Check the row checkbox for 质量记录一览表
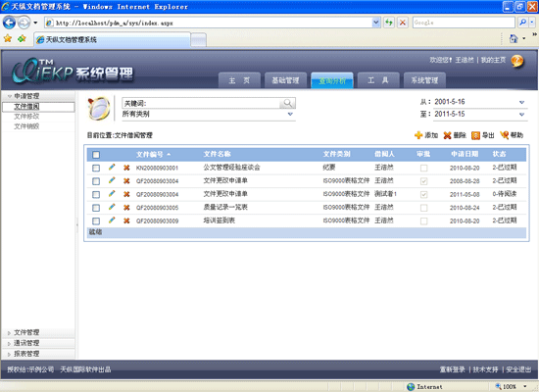The width and height of the screenshot is (539, 392). (x=96, y=208)
